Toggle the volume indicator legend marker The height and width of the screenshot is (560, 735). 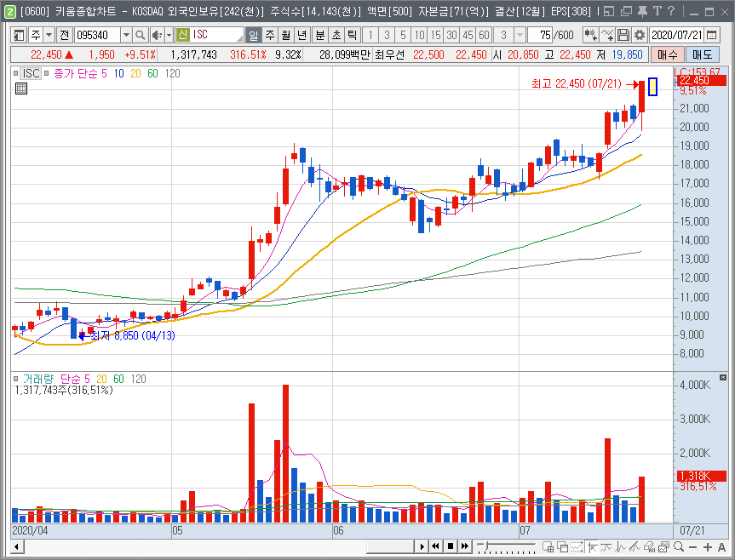pos(16,379)
